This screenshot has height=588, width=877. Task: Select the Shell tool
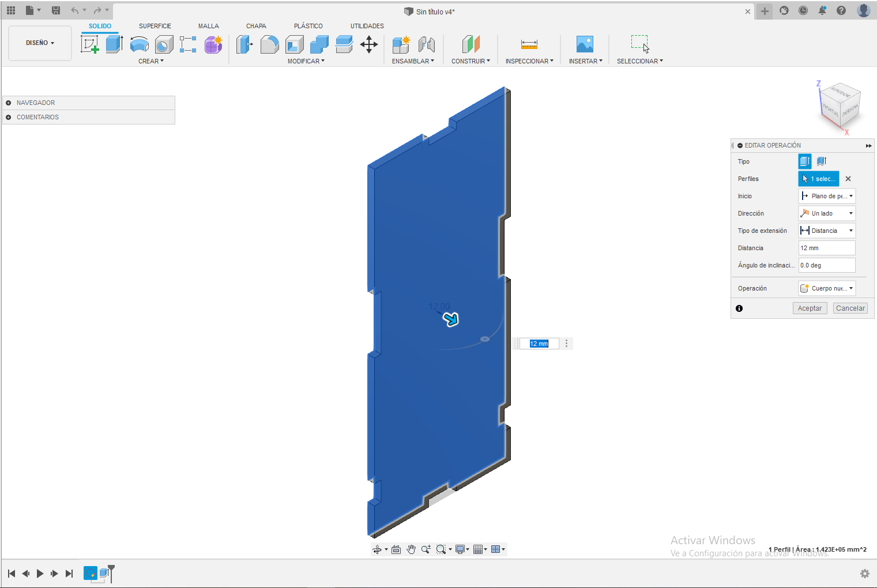[295, 44]
